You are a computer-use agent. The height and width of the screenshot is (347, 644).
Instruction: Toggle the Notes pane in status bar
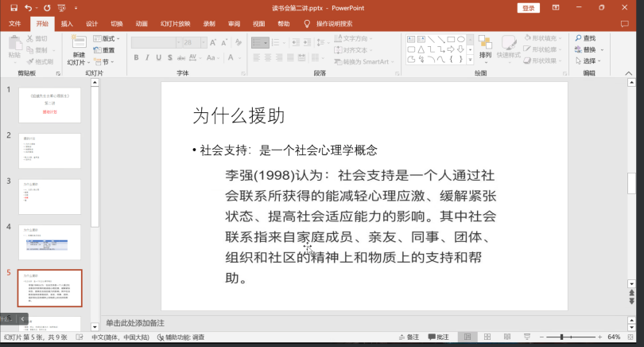[409, 337]
